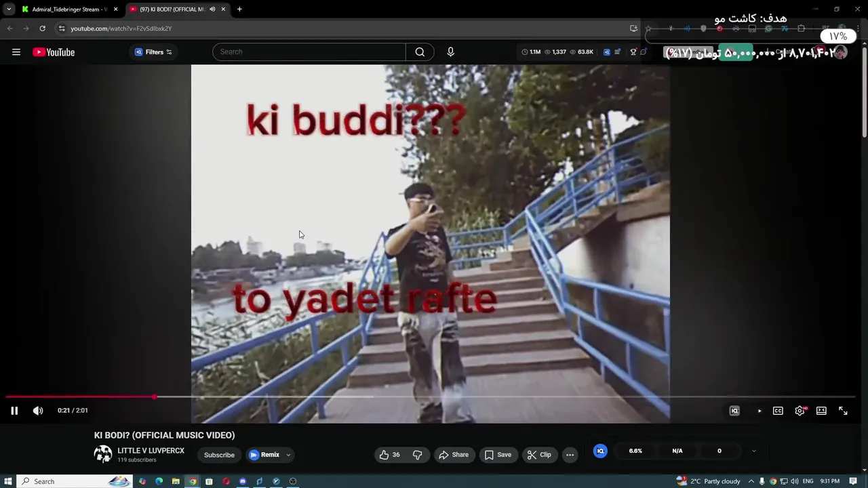Close the Admiral_Tidebringer Stream tab
Screen dimensions: 868x488
tap(116, 9)
